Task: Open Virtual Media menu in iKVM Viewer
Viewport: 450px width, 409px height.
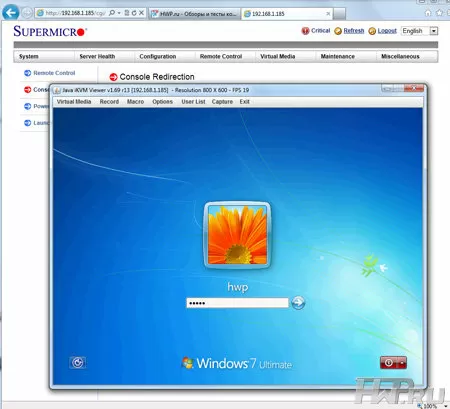Action: 74,102
